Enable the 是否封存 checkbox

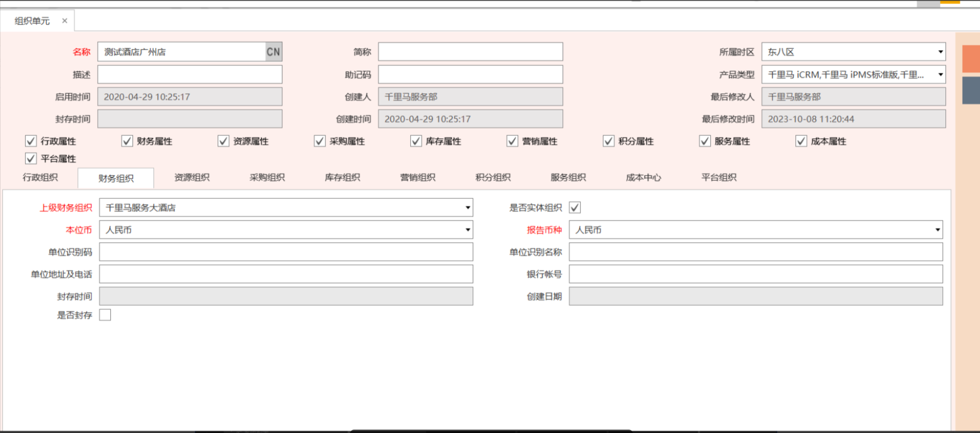click(x=105, y=315)
